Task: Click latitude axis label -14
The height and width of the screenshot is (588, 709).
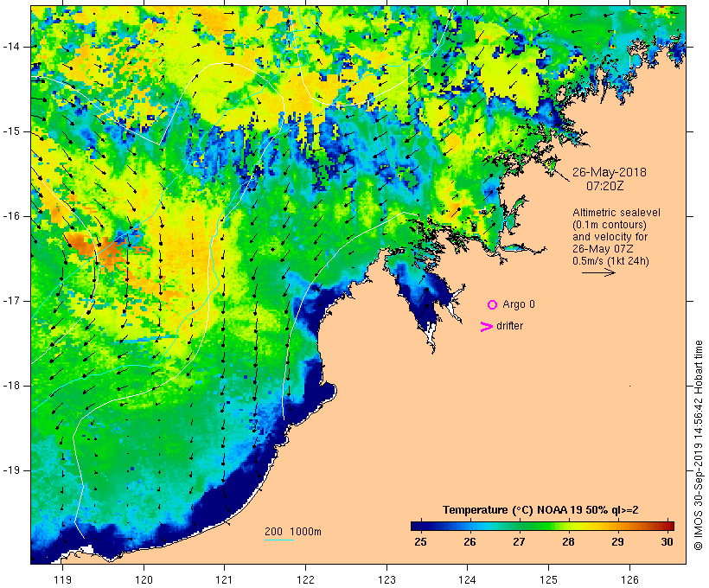Action: tap(11, 47)
